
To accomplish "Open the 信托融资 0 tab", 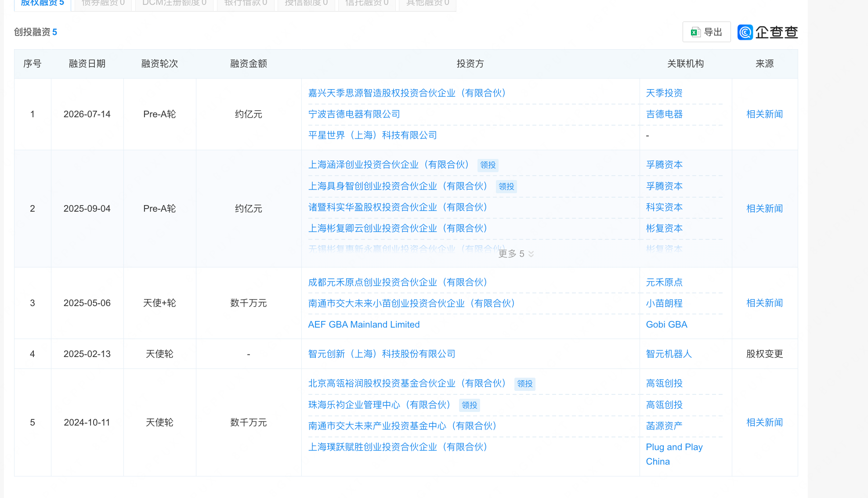I will [x=367, y=4].
